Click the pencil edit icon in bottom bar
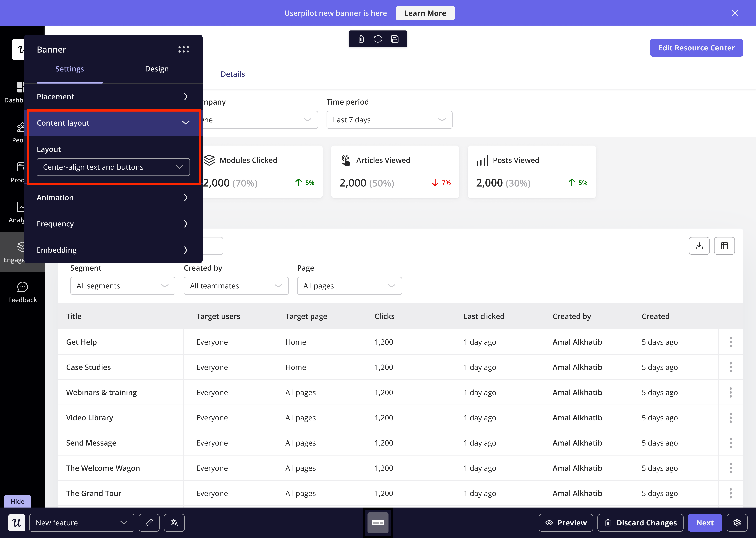Viewport: 756px width, 538px height. point(149,523)
